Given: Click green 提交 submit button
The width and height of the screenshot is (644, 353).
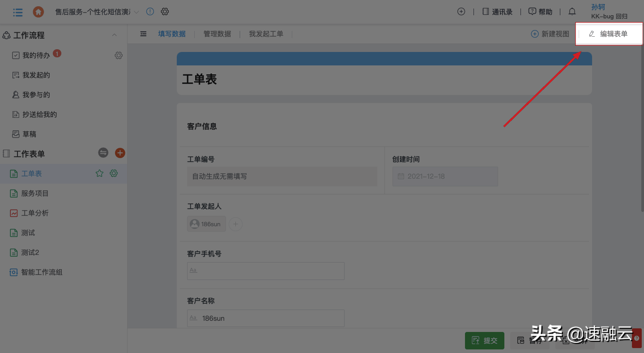Looking at the screenshot, I should click(485, 340).
